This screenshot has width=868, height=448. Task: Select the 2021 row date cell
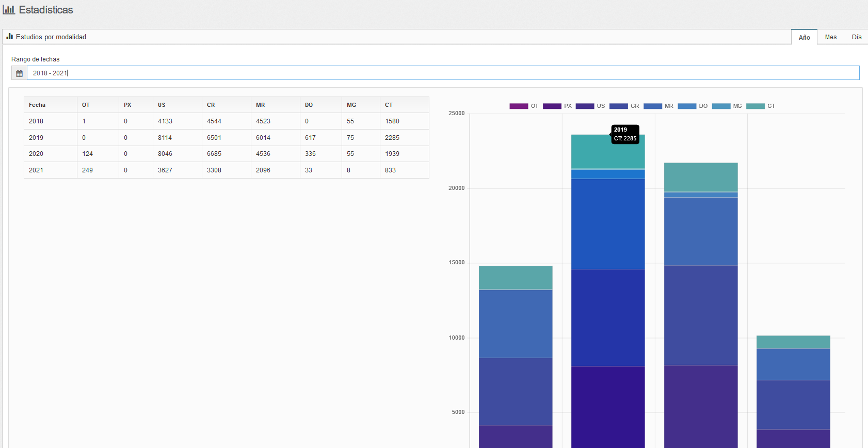click(x=51, y=170)
